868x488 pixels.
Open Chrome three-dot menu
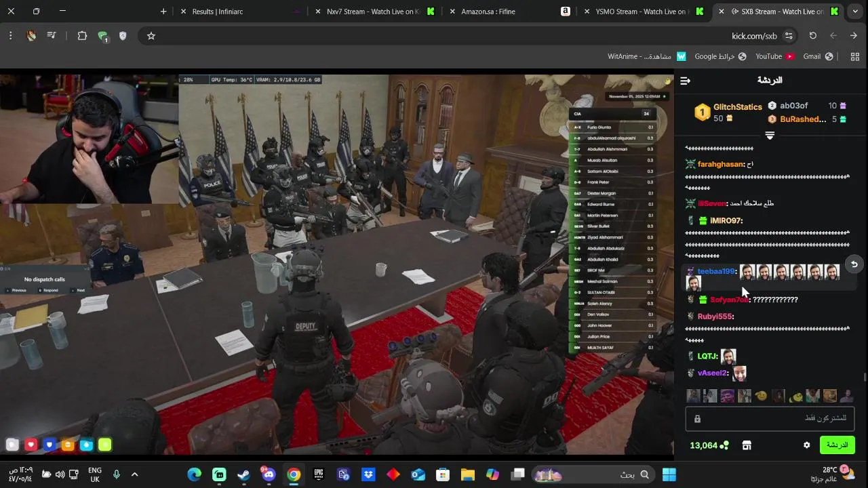[11, 36]
